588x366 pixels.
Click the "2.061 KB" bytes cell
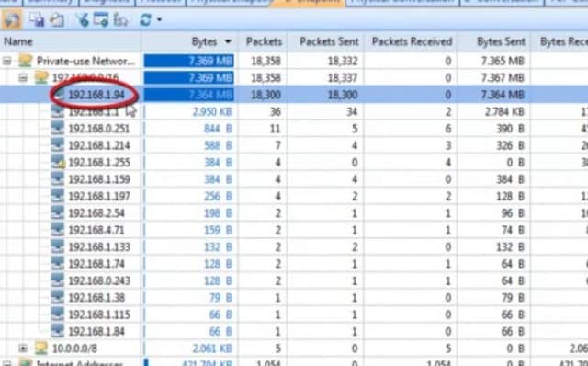(212, 349)
